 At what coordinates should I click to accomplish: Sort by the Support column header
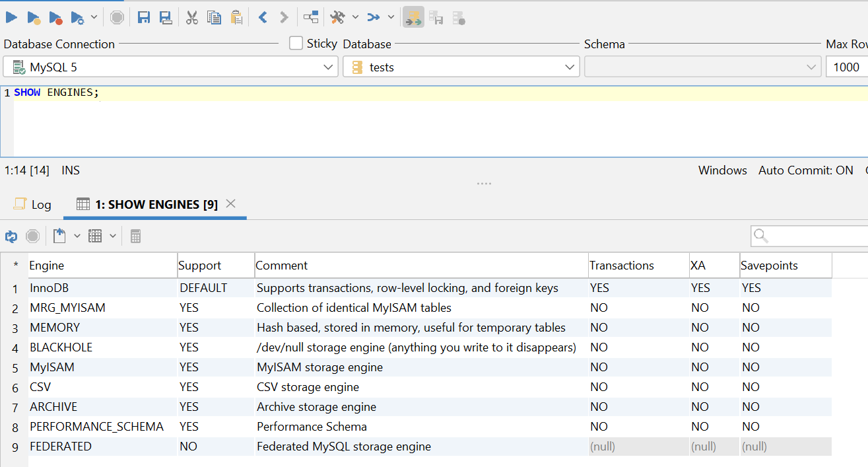[x=216, y=266]
